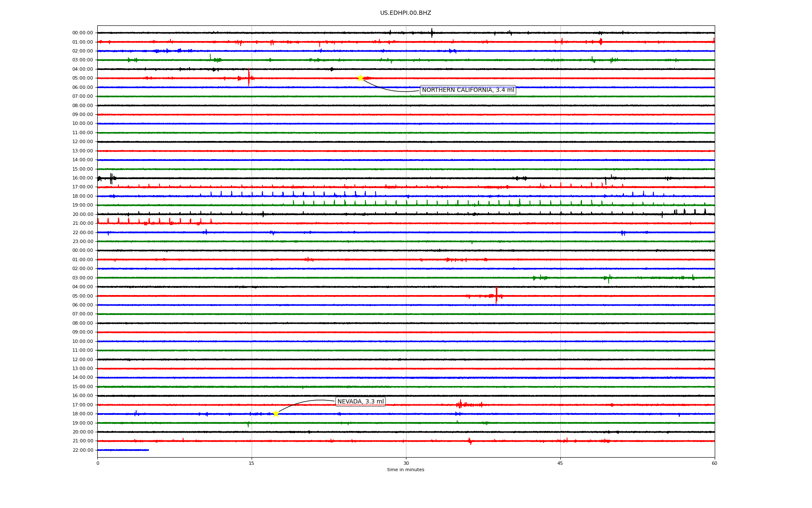This screenshot has height=508, width=812.
Task: Click the tall red spike on the second 05:00:00 trace
Action: click(496, 295)
